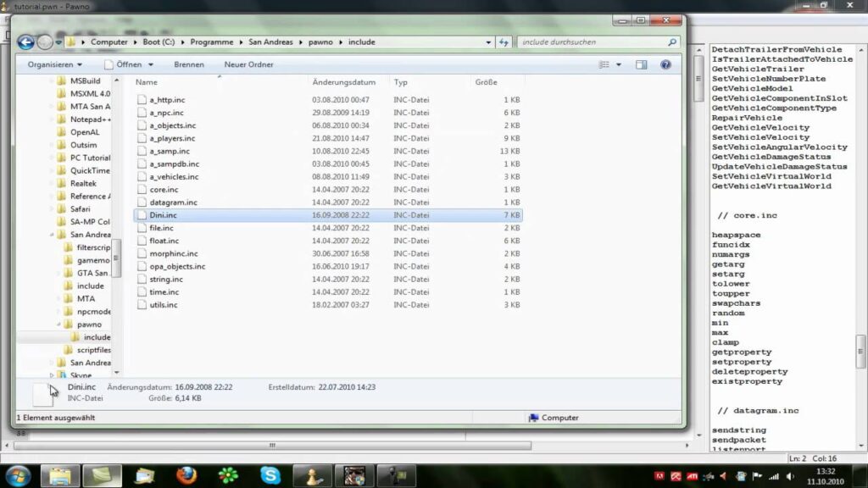Open Firefox from the taskbar
The width and height of the screenshot is (868, 488).
point(186,476)
